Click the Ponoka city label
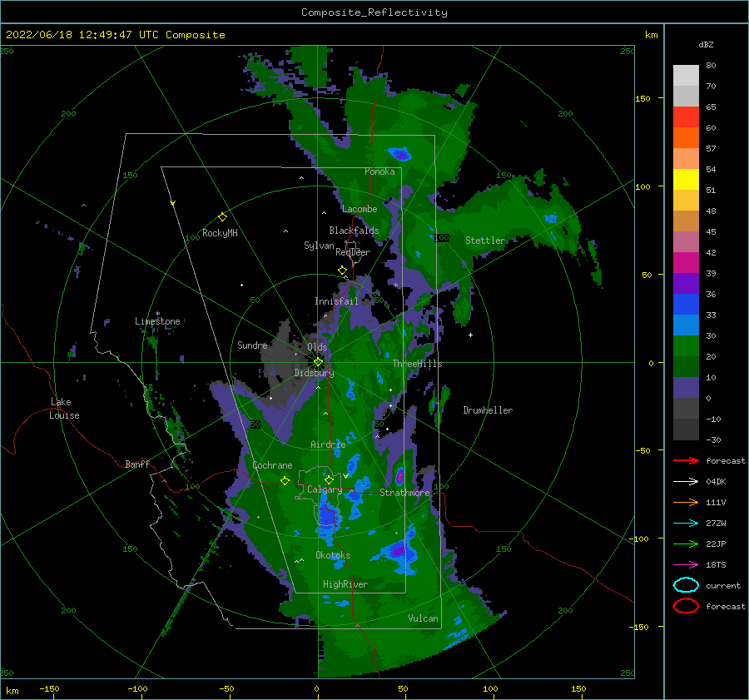749x700 pixels. [x=379, y=171]
